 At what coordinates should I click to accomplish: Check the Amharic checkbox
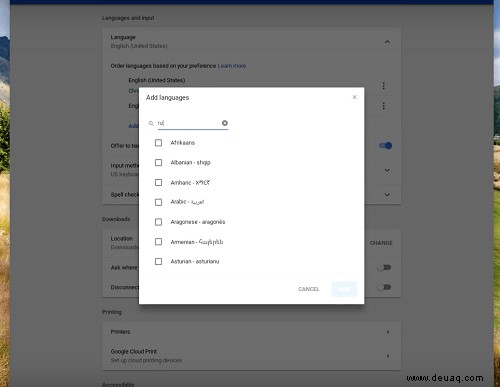[158, 182]
